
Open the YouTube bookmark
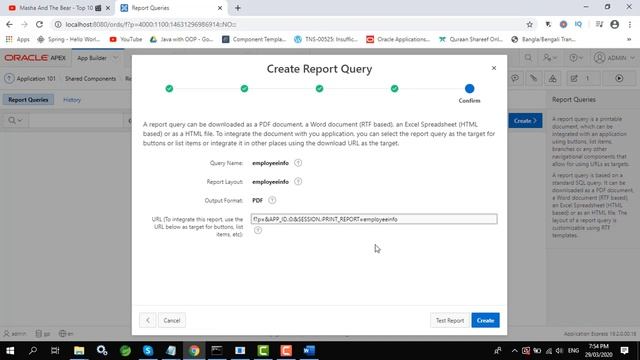point(126,39)
